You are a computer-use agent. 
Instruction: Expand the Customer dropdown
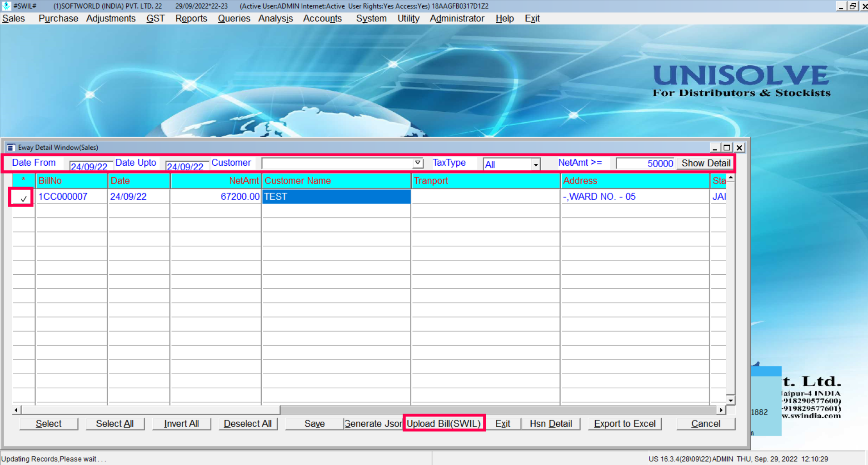coord(418,163)
